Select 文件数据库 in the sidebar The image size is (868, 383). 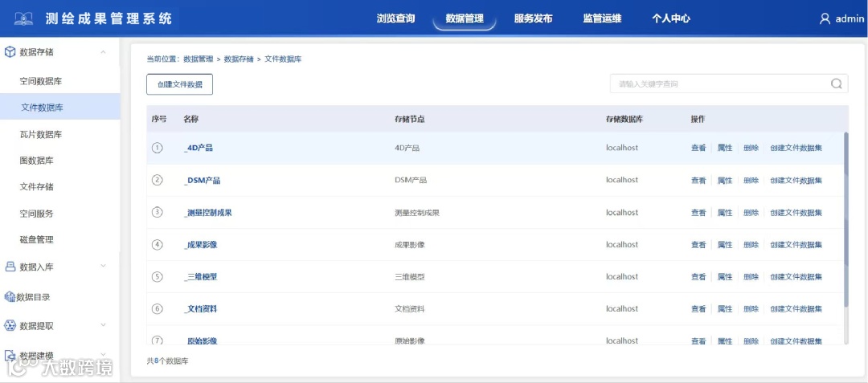click(59, 108)
